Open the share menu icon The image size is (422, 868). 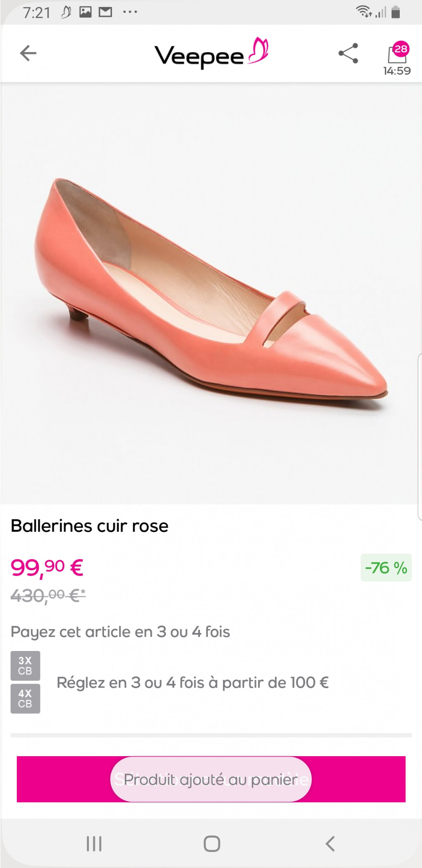click(x=348, y=53)
